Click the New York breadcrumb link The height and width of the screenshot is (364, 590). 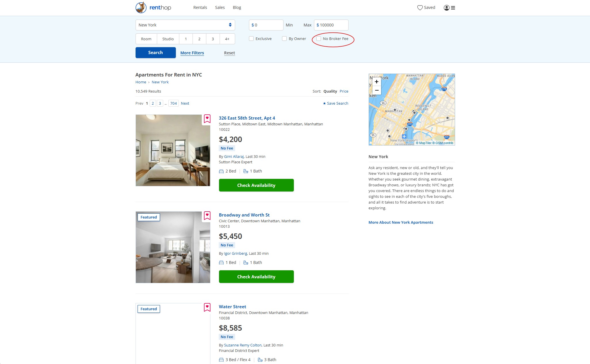click(x=160, y=82)
